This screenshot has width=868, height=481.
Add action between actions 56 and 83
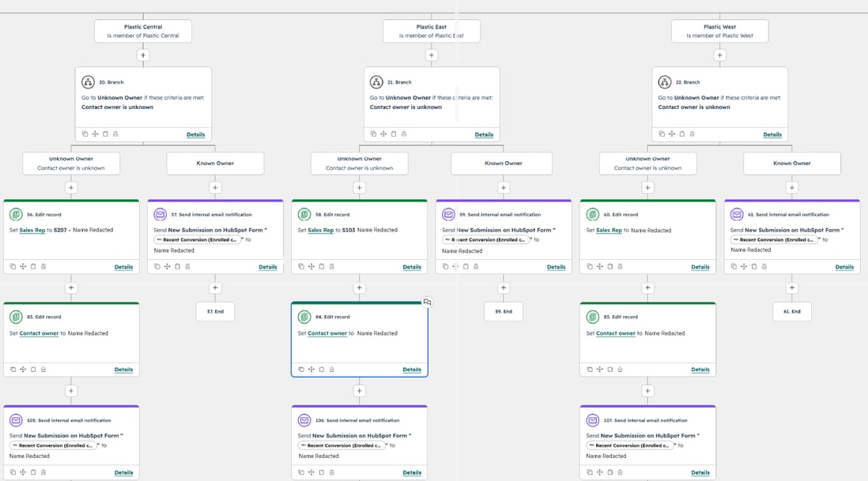[71, 288]
